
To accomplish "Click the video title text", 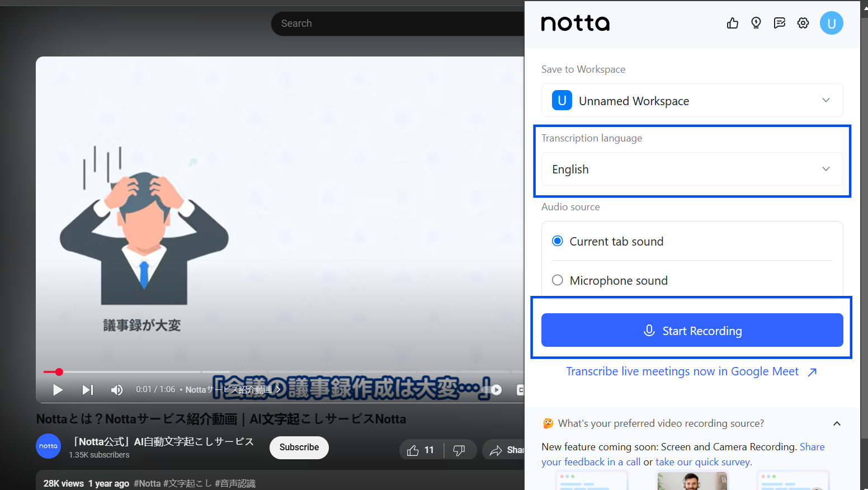I will 221,419.
